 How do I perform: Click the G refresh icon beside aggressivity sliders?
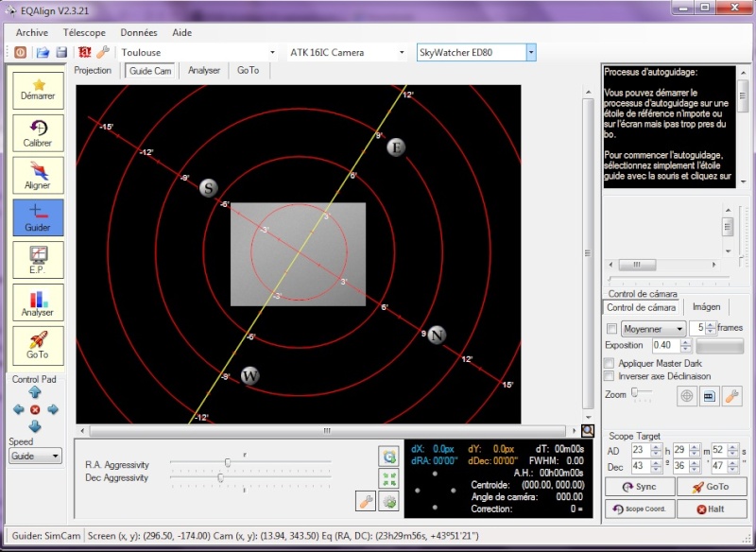click(x=388, y=457)
